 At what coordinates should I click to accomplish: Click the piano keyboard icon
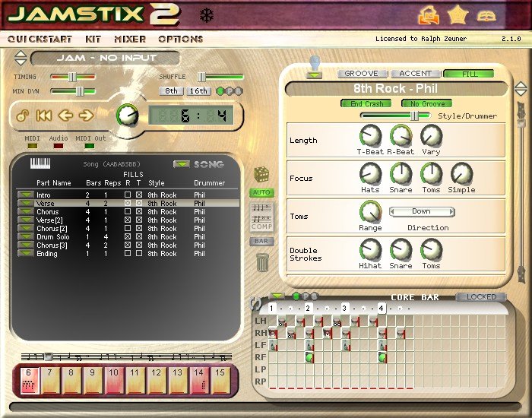tap(40, 163)
